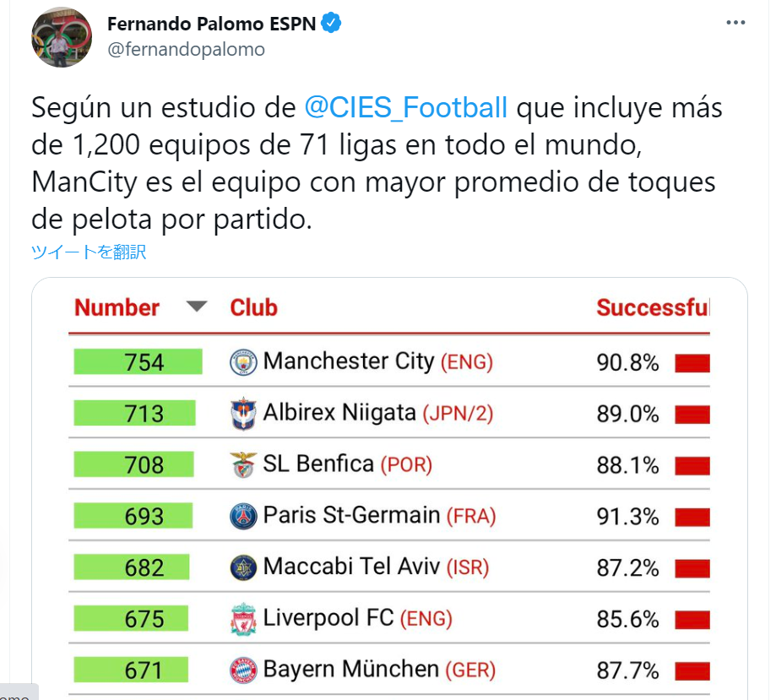This screenshot has height=700, width=776.
Task: Open the @CIES_Football mention link
Action: 406,107
